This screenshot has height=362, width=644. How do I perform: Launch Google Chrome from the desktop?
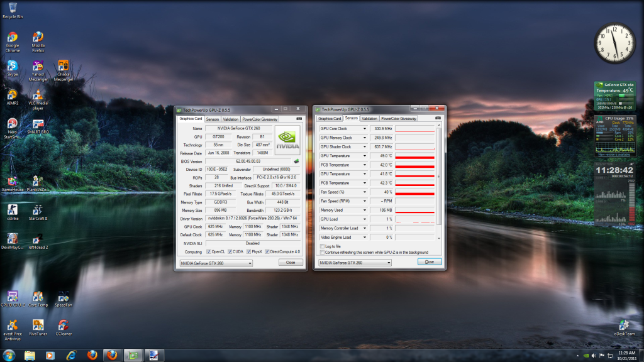coord(13,42)
